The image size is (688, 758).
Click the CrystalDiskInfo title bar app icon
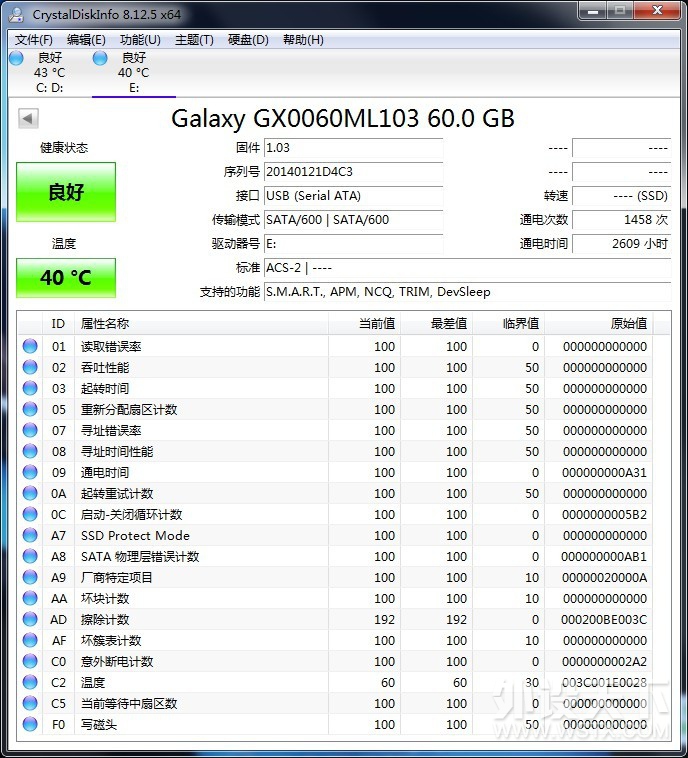tap(16, 15)
